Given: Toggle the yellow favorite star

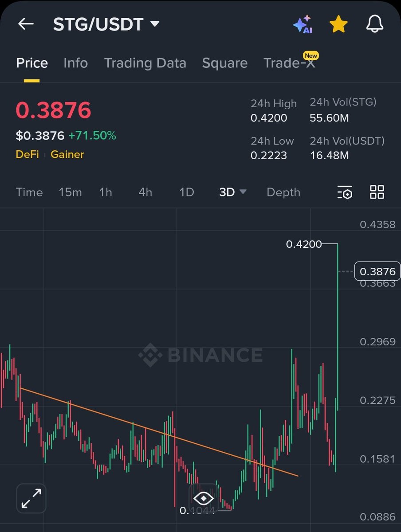Looking at the screenshot, I should (338, 24).
